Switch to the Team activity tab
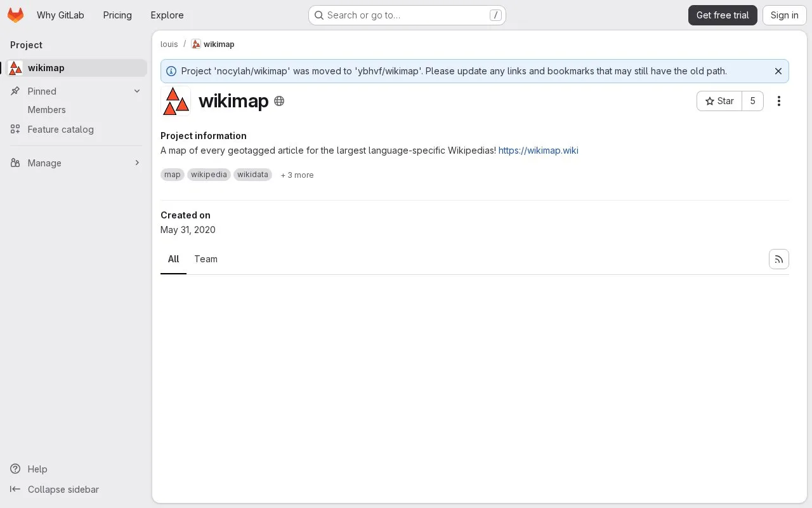Screen dimensions: 812x508 pos(206,259)
